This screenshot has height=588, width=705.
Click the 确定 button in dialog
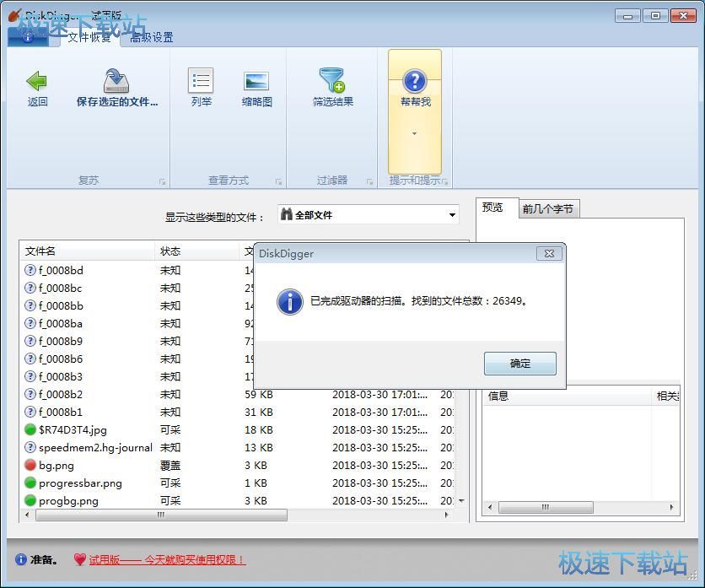[520, 364]
